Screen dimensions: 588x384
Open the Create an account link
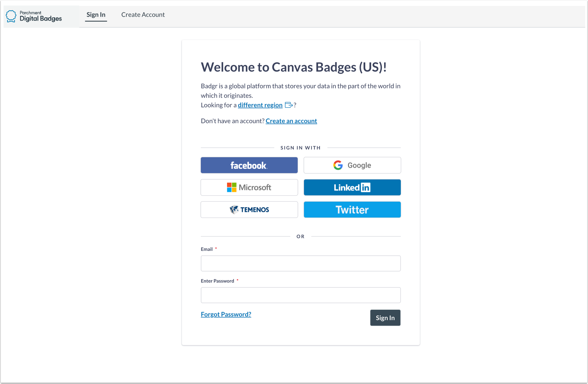pos(291,120)
